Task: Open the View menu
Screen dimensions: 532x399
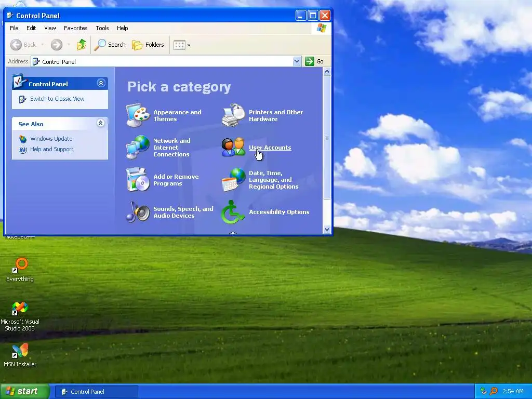Action: [50, 28]
